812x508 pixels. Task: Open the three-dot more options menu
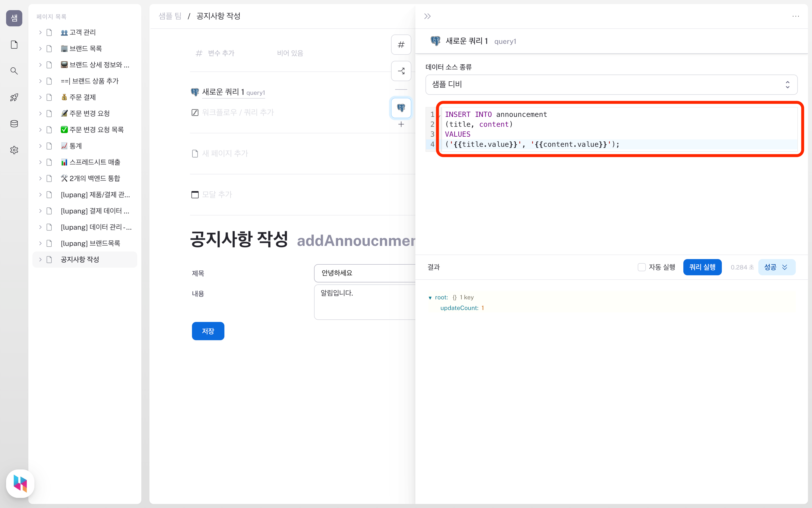(795, 16)
